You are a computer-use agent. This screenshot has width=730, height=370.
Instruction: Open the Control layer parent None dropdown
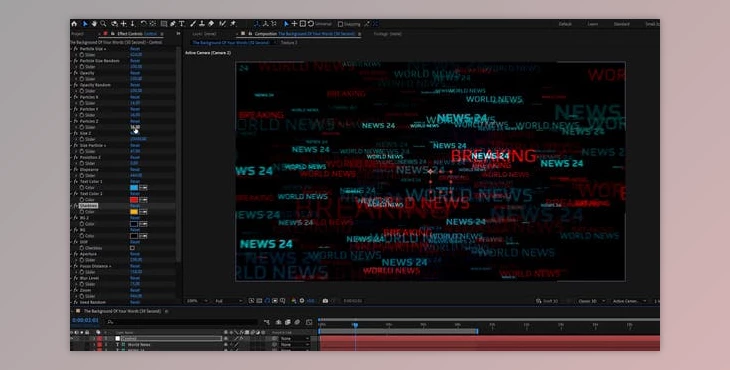point(295,339)
